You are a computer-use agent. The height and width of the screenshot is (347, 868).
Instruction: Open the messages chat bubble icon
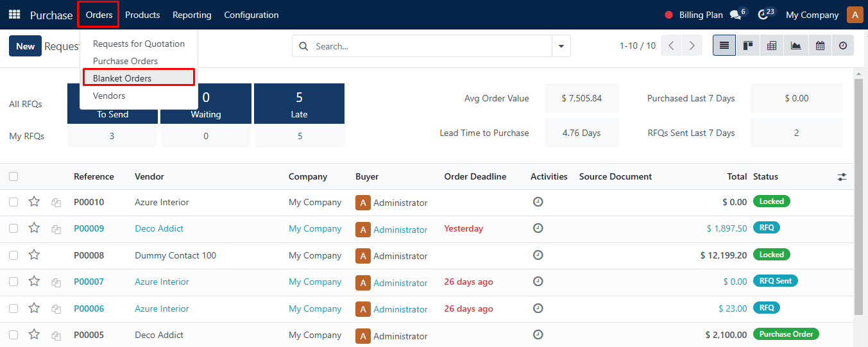736,15
